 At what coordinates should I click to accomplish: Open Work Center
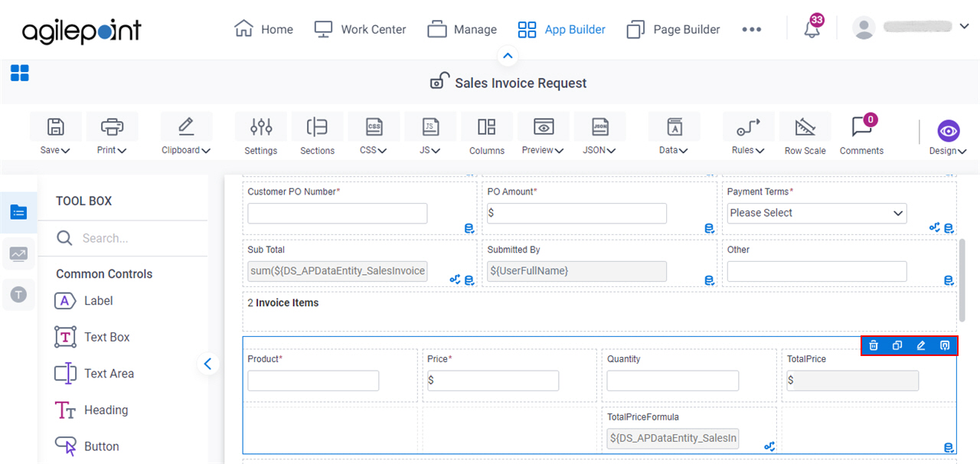(x=360, y=29)
